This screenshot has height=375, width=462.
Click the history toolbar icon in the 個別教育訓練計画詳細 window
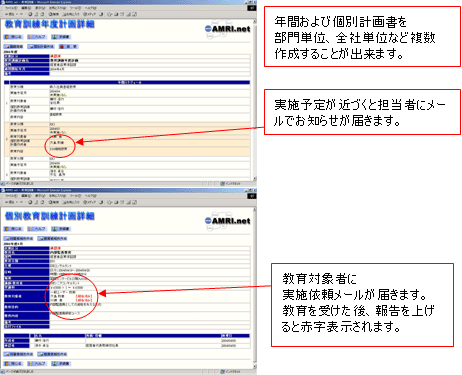pyautogui.click(x=101, y=202)
